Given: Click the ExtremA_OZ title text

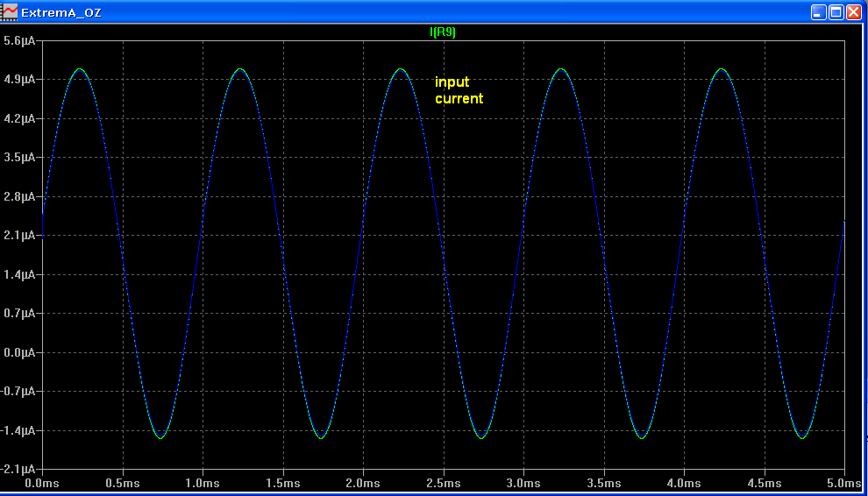Looking at the screenshot, I should coord(61,11).
